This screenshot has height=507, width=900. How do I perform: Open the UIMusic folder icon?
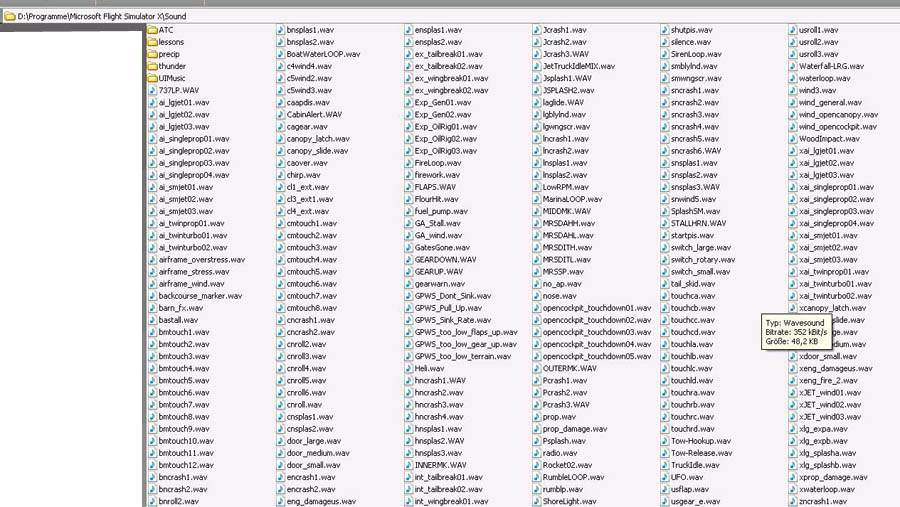(152, 78)
